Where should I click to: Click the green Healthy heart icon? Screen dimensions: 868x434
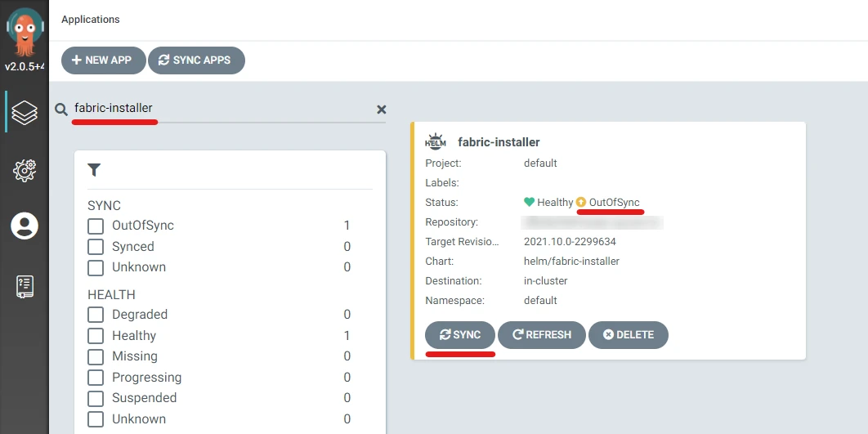[x=529, y=202]
